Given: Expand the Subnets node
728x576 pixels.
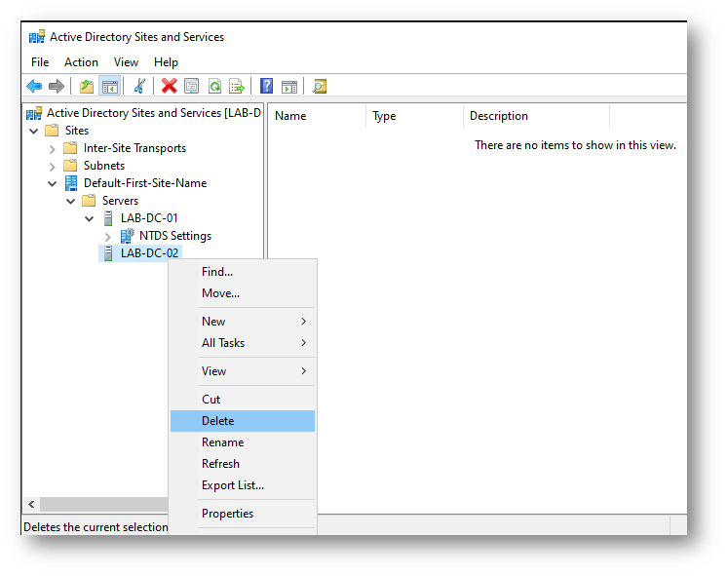Looking at the screenshot, I should [x=52, y=167].
